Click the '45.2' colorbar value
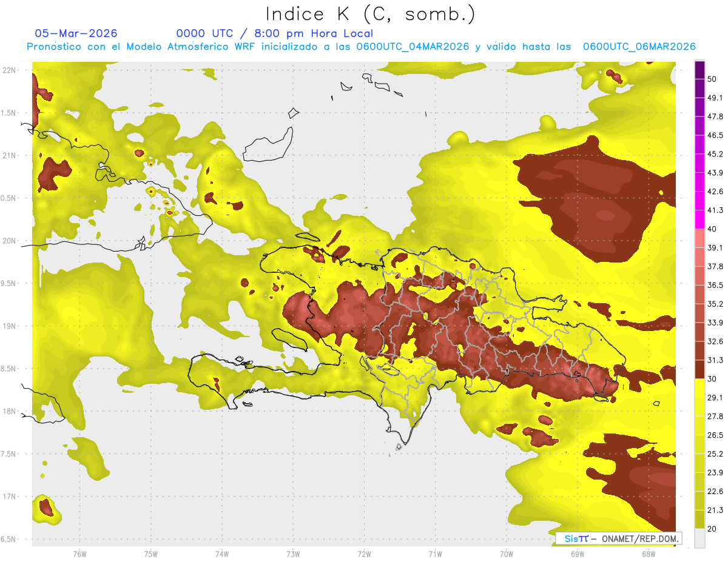The width and height of the screenshot is (728, 562). click(x=715, y=154)
